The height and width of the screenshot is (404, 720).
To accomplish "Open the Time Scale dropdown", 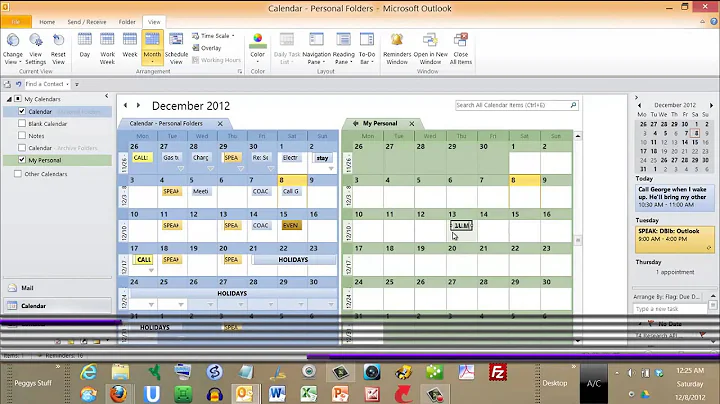I will point(213,36).
